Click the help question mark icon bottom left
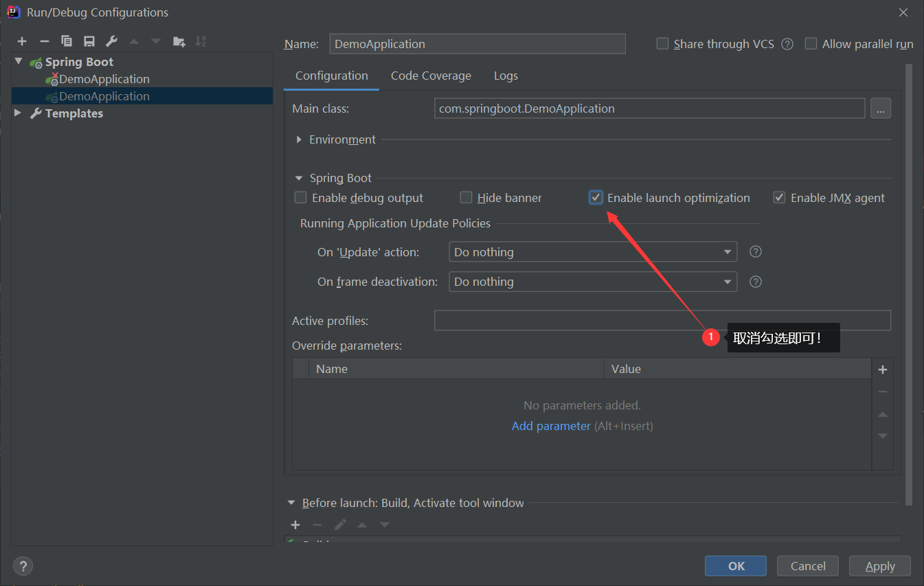Viewport: 924px width, 586px height. click(23, 565)
